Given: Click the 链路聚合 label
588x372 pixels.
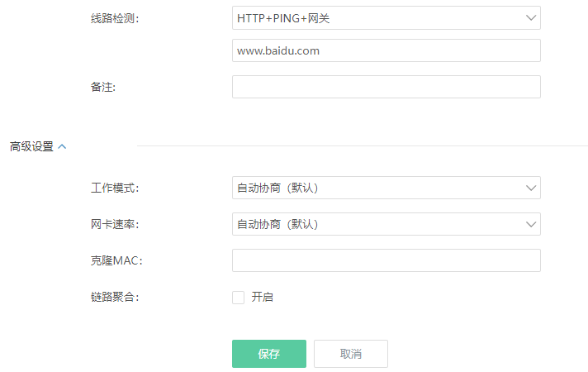Looking at the screenshot, I should (115, 298).
